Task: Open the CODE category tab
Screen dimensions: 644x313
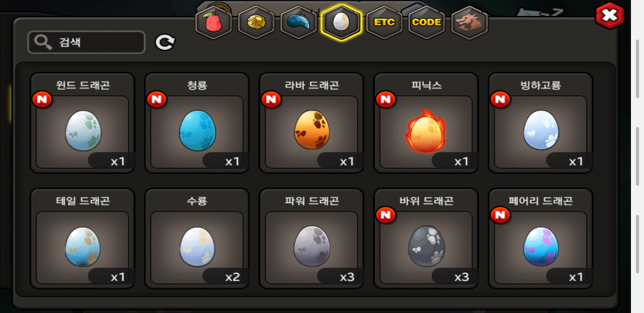Action: click(x=427, y=23)
